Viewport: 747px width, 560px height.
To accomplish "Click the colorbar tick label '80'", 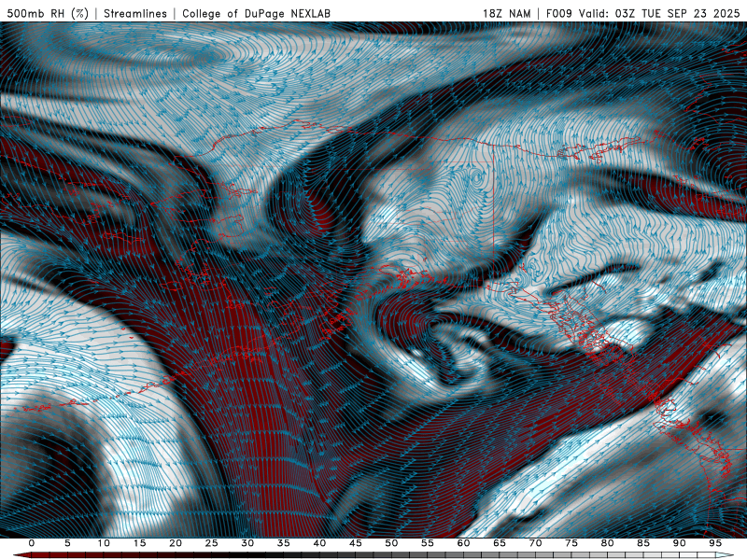I will [607, 543].
